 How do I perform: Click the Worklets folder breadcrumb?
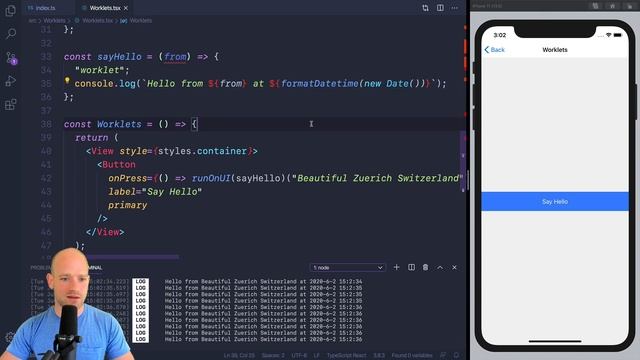(54, 20)
